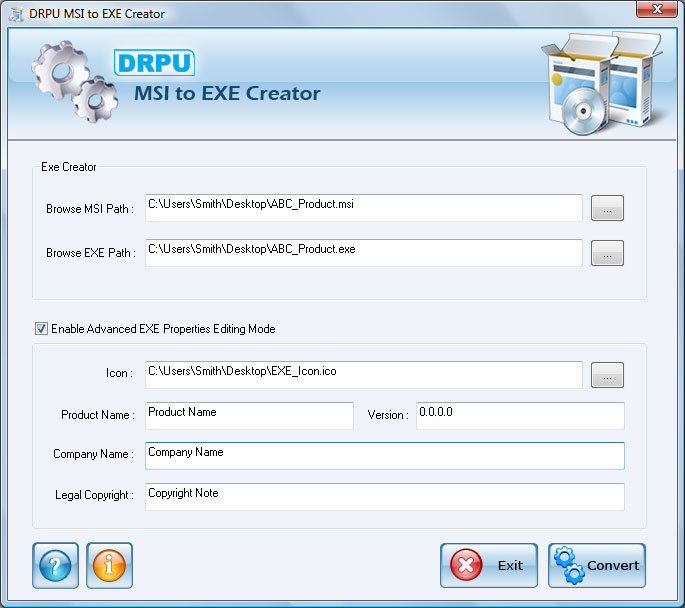Start conversion with the Convert button
Image resolution: width=685 pixels, height=608 pixels.
(597, 565)
